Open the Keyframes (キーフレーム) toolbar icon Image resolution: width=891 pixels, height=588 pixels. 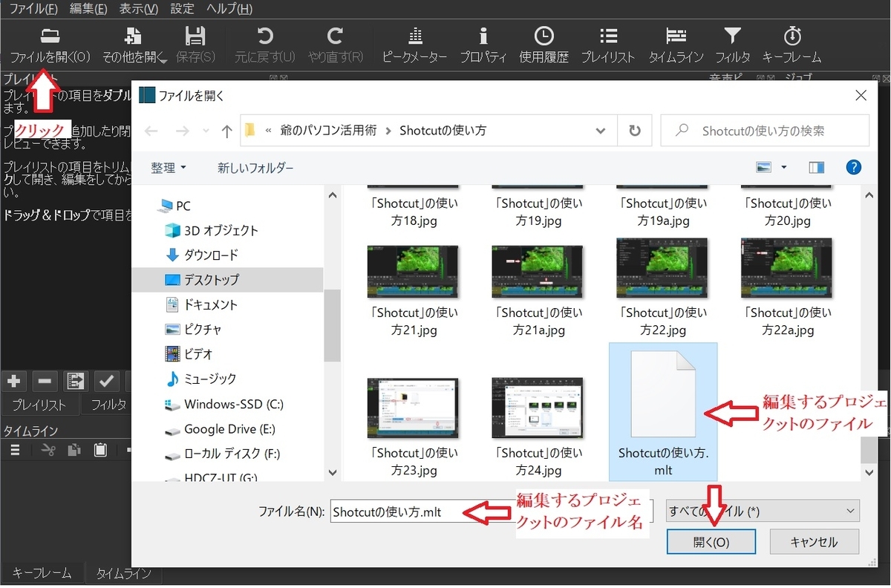tap(792, 36)
